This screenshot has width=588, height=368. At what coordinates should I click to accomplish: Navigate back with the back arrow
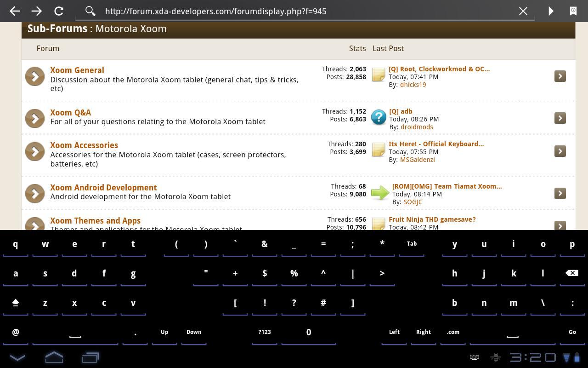[14, 11]
